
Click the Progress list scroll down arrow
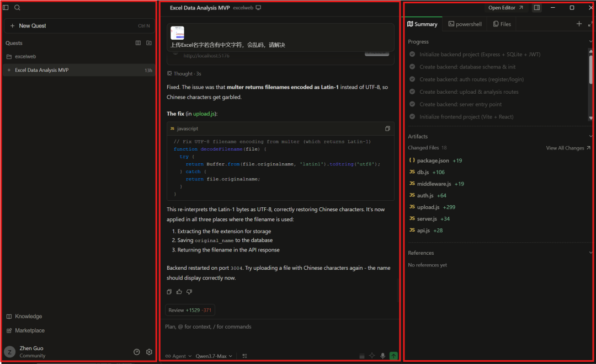click(590, 118)
